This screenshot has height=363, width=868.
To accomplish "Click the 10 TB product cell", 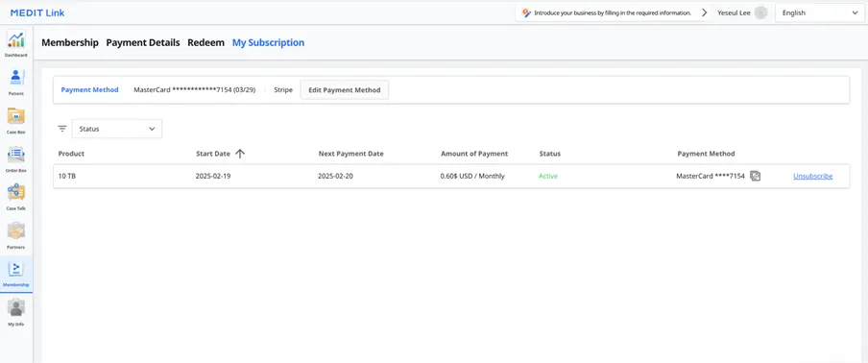I will [67, 176].
